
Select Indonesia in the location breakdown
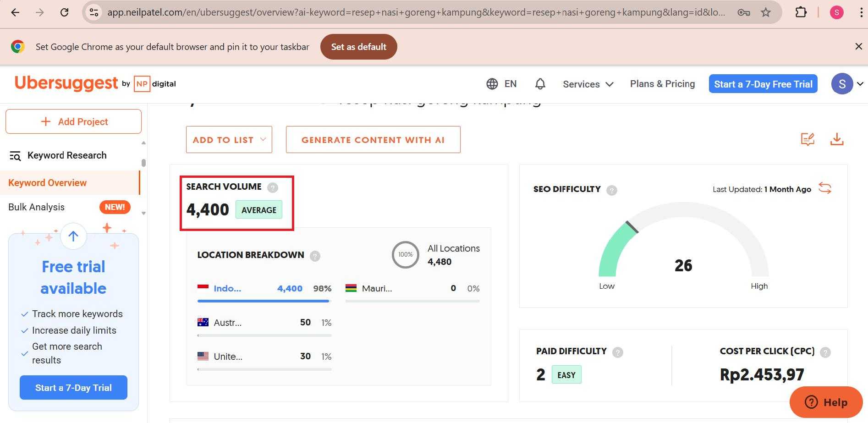[x=227, y=288]
